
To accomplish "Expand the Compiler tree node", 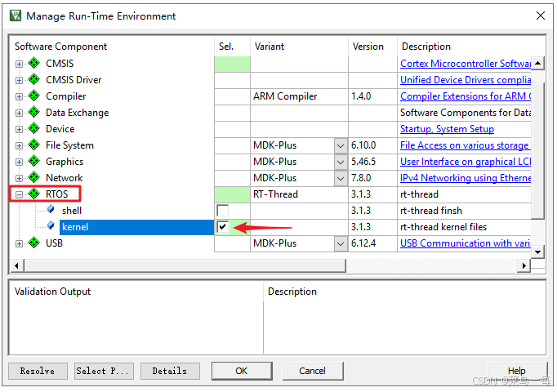I will pyautogui.click(x=19, y=96).
